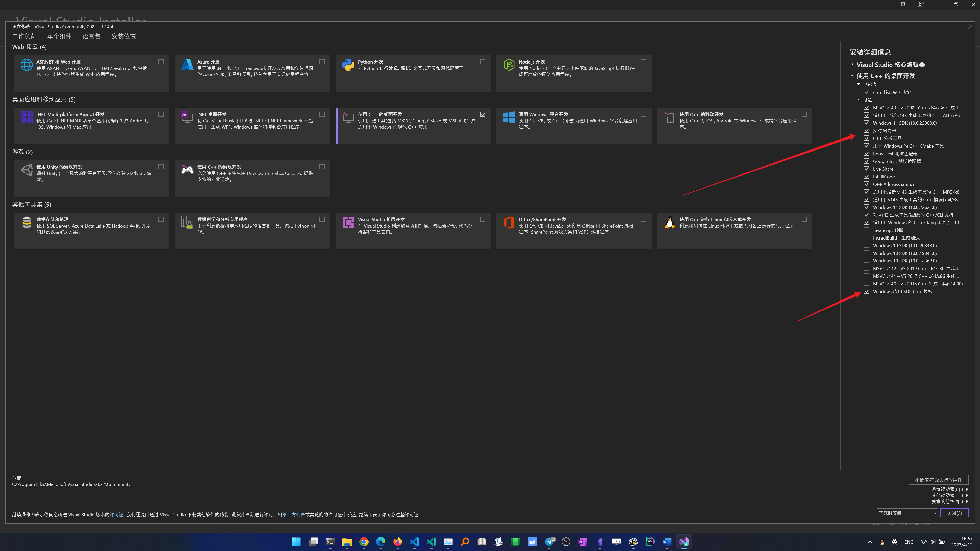Image resolution: width=980 pixels, height=551 pixels.
Task: Expand the Visual Studio 核心编辑器 node
Action: (853, 65)
